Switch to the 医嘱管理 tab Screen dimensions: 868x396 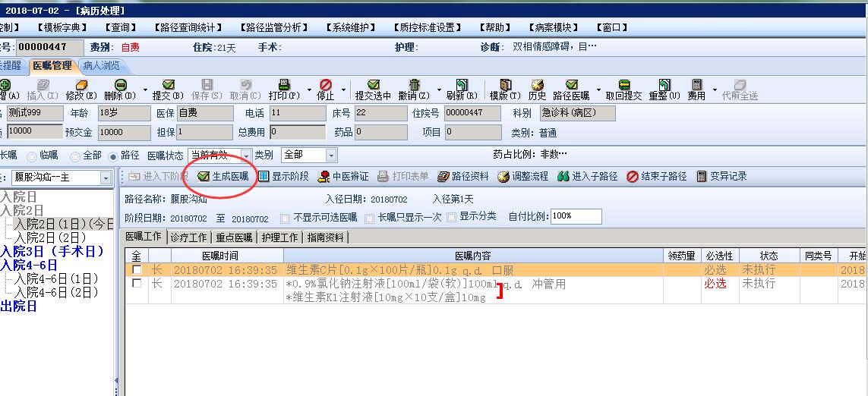(x=52, y=66)
